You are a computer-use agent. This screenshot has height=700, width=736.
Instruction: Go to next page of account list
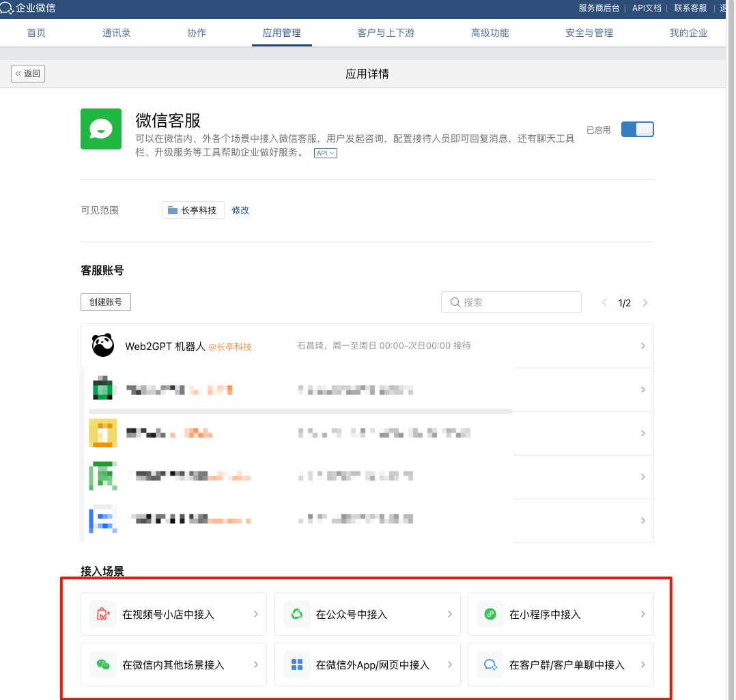pos(645,303)
